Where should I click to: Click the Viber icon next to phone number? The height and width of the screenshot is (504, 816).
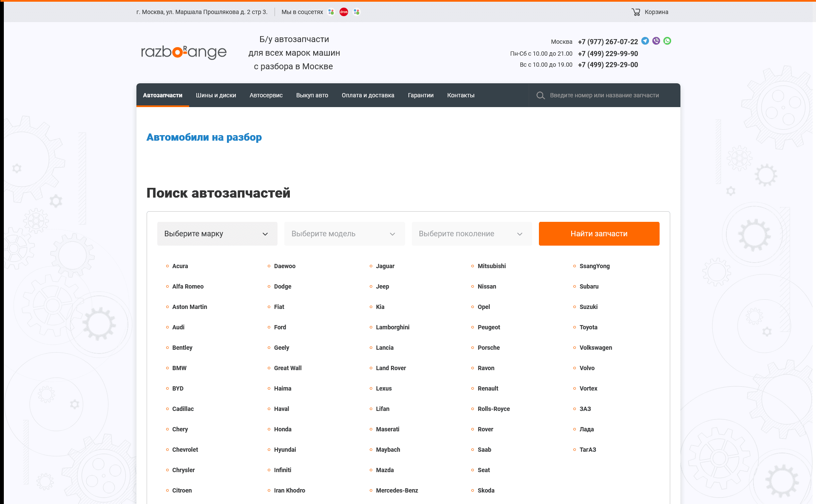pyautogui.click(x=657, y=41)
